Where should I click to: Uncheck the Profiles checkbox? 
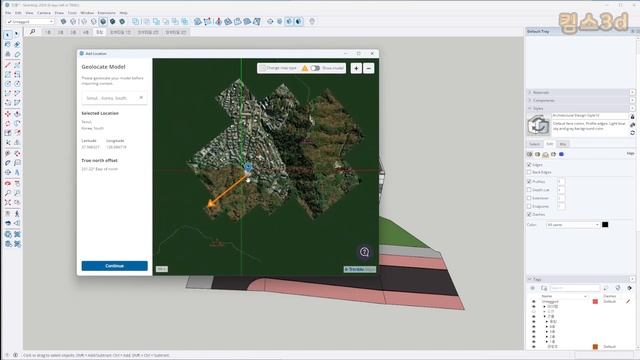(x=529, y=182)
